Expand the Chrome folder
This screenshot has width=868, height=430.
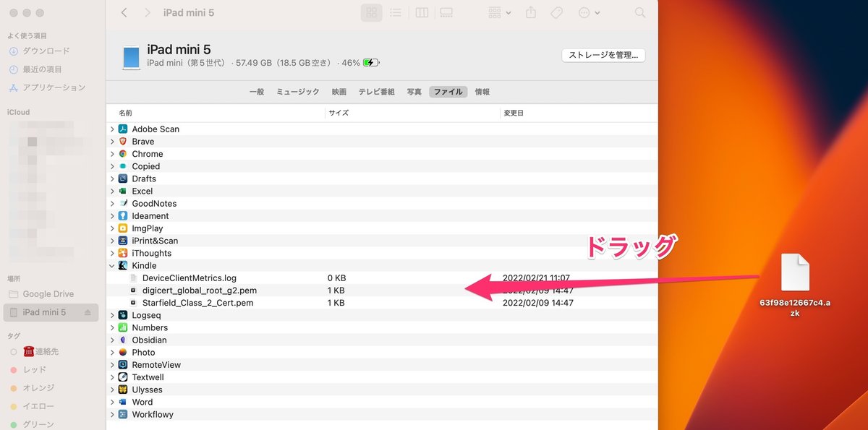[x=112, y=154]
